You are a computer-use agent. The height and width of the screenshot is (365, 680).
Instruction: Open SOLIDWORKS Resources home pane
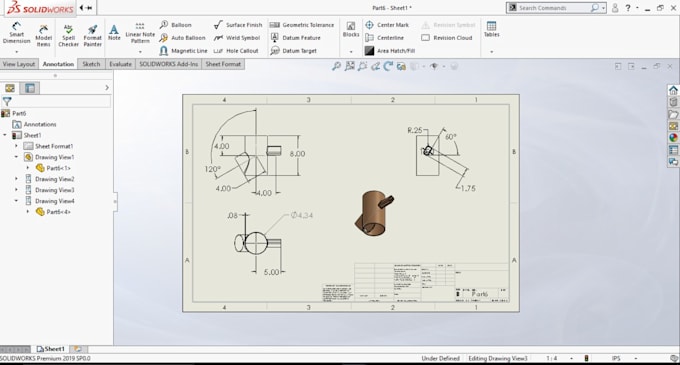(673, 90)
